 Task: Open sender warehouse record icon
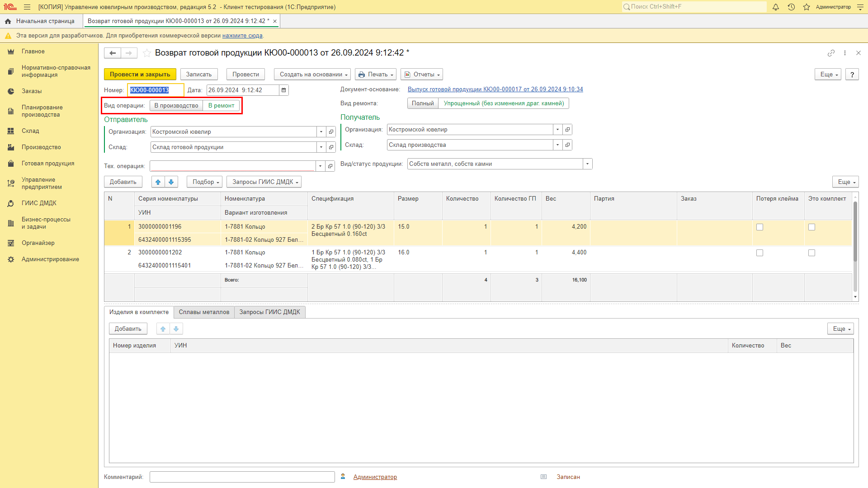[x=331, y=147]
